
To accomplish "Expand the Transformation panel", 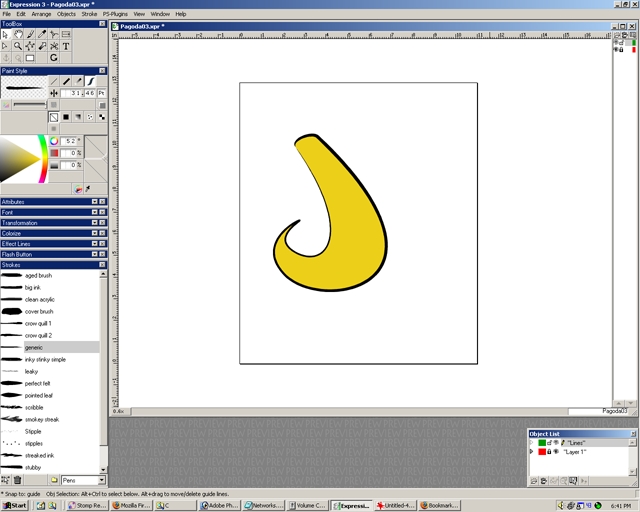I will (x=94, y=223).
